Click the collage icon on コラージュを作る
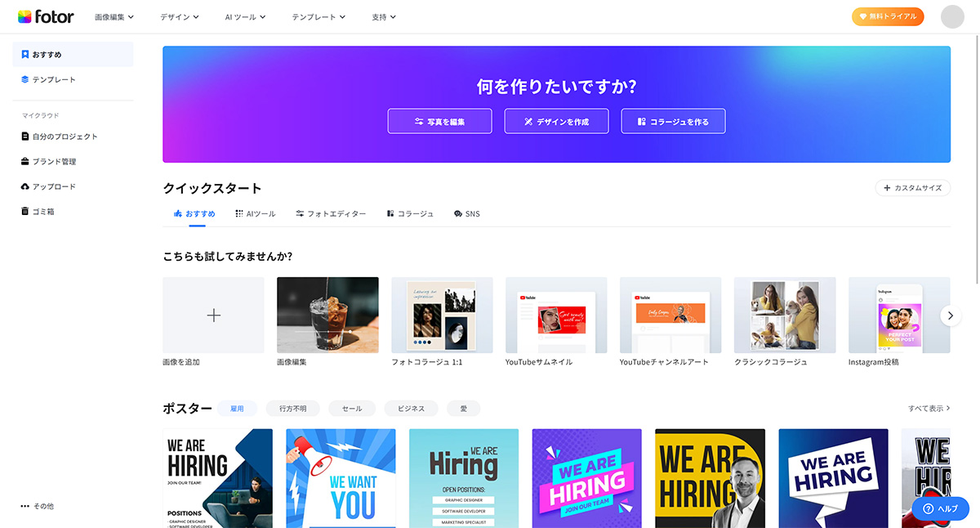Image resolution: width=980 pixels, height=528 pixels. click(x=642, y=122)
